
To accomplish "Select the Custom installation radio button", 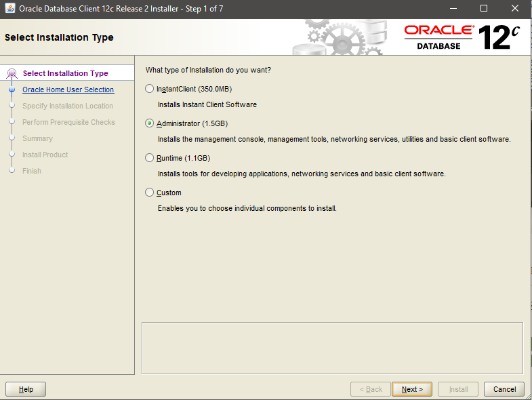I will click(x=150, y=193).
